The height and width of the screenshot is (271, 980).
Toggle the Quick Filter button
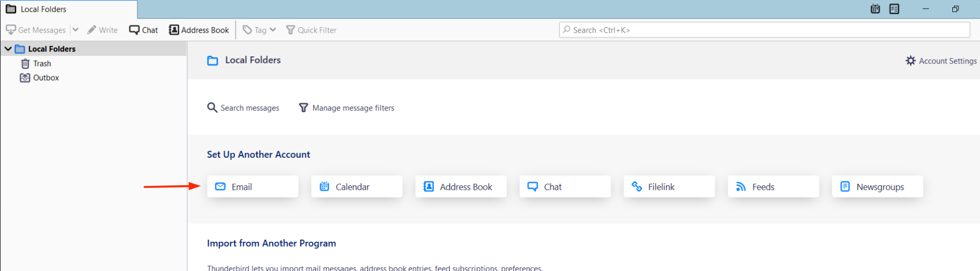(311, 30)
